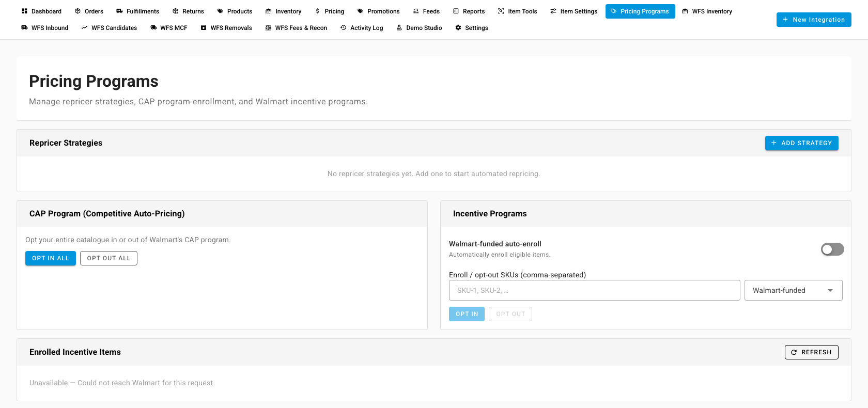868x408 pixels.
Task: Open the Promotions tab
Action: click(x=378, y=11)
